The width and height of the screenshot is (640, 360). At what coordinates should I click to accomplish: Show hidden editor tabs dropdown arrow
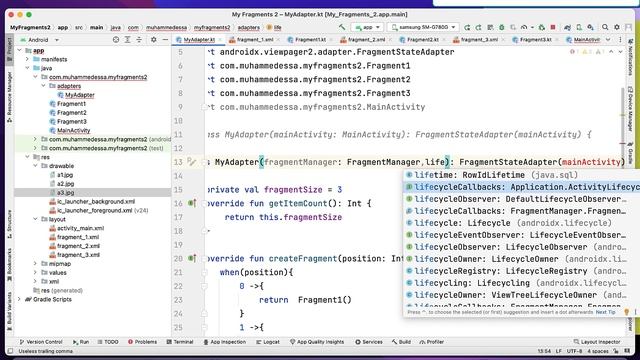[x=608, y=40]
